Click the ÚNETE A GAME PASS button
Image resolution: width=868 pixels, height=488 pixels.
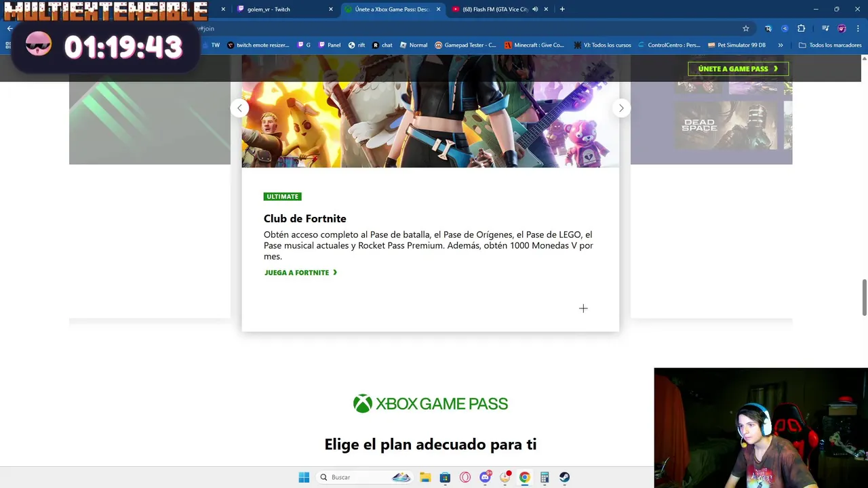(x=738, y=68)
